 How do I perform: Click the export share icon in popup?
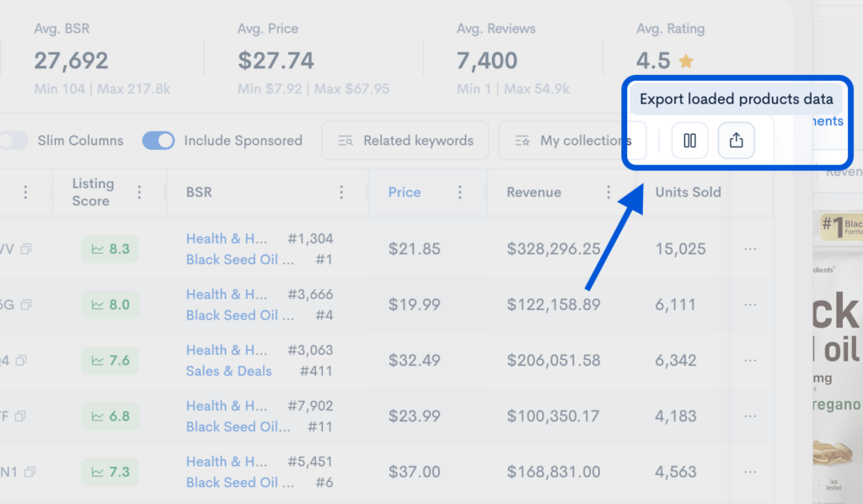click(x=736, y=141)
